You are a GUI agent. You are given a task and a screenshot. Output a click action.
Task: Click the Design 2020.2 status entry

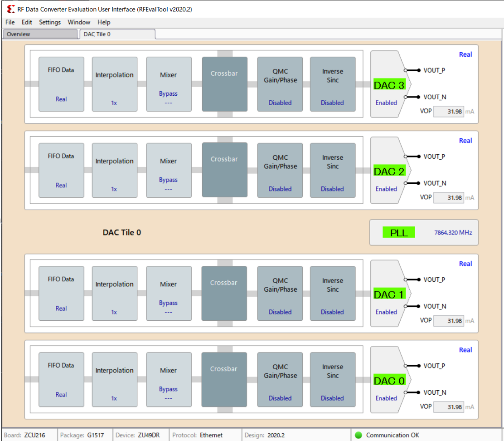click(265, 435)
